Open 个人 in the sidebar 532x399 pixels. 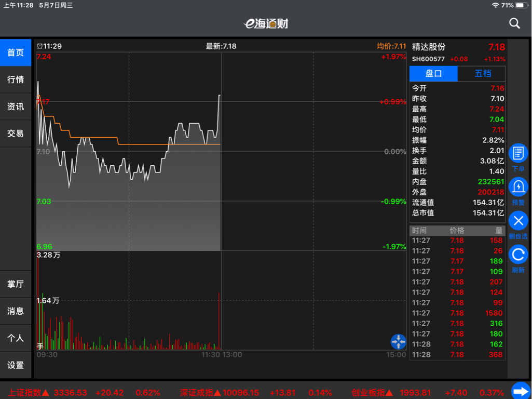[16, 338]
